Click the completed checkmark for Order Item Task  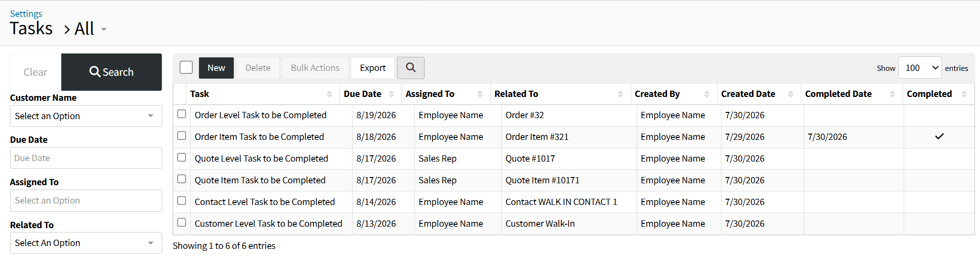939,136
